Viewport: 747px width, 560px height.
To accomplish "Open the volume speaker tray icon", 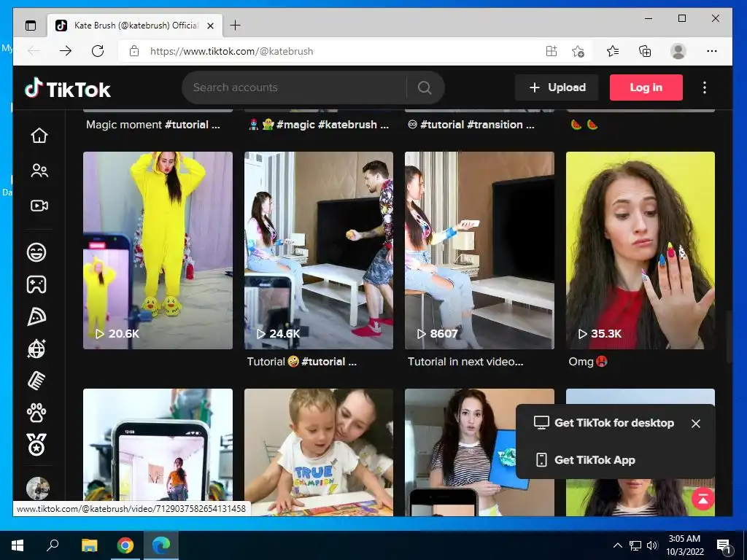I will [x=652, y=545].
